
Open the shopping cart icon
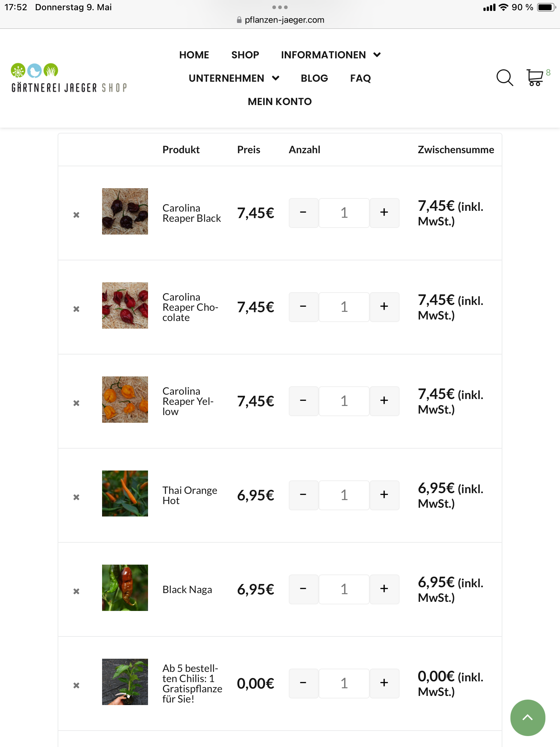pyautogui.click(x=535, y=77)
